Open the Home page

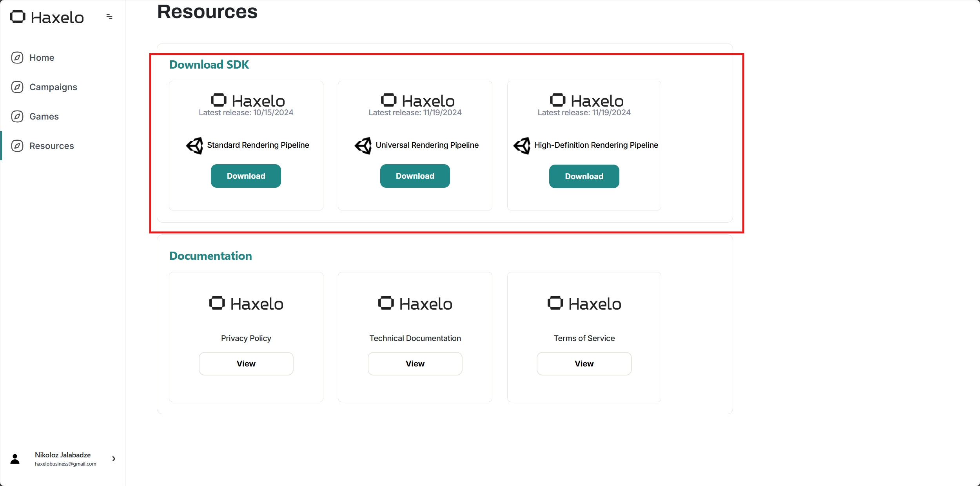[42, 58]
